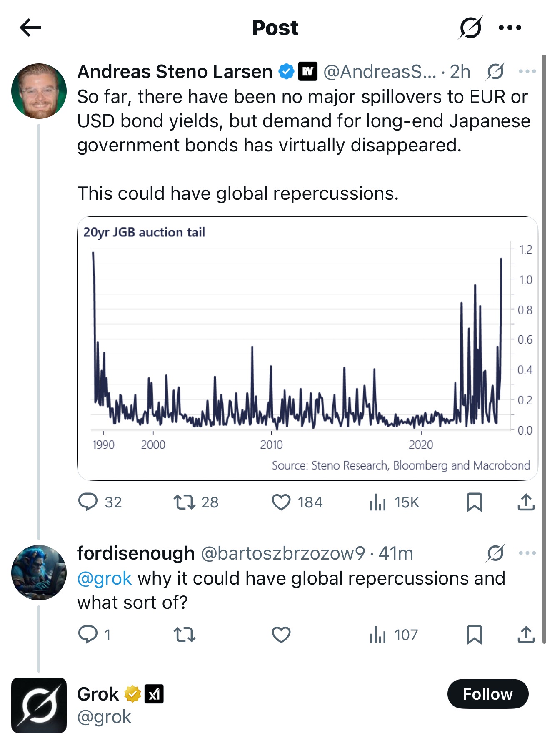Image resolution: width=550 pixels, height=756 pixels.
Task: Like fordisenough's reply
Action: pyautogui.click(x=282, y=635)
